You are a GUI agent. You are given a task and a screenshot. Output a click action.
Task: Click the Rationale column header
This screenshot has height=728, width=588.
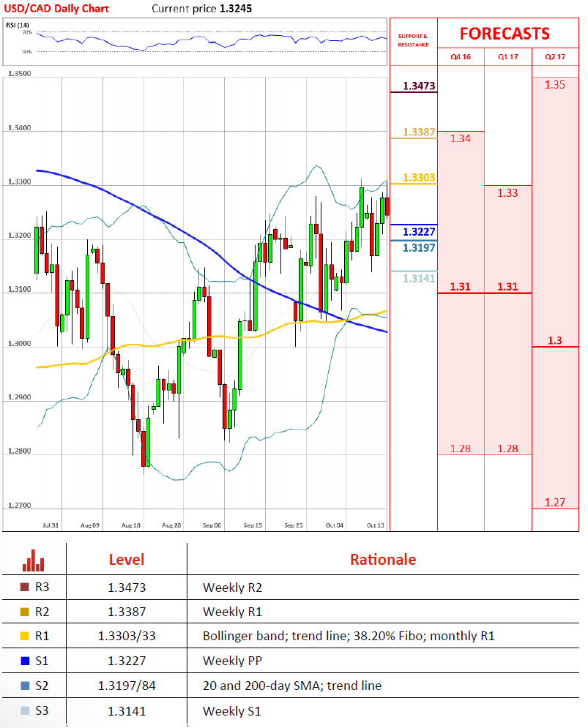click(382, 560)
